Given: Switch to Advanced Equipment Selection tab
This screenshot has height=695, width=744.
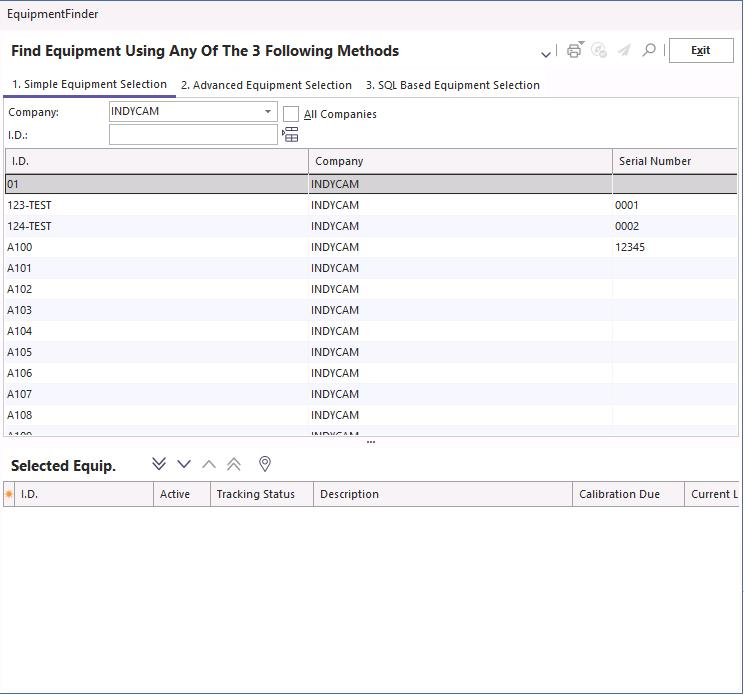Looking at the screenshot, I should (x=266, y=85).
